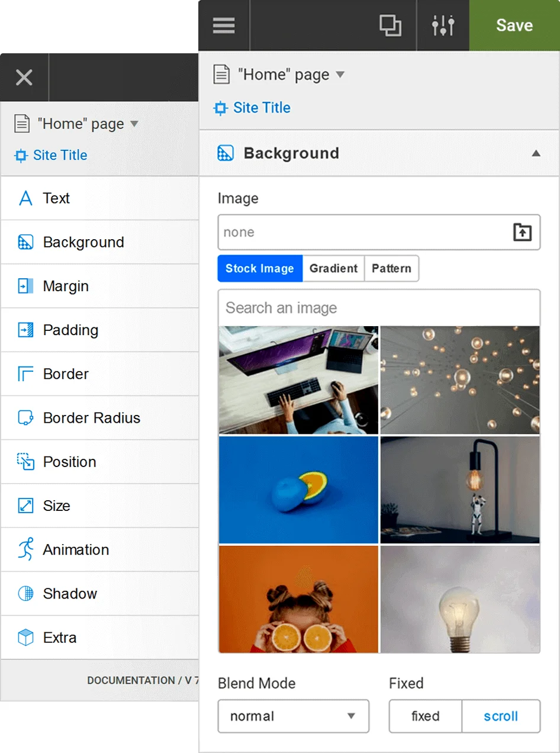The height and width of the screenshot is (753, 560).
Task: Click the page document icon in left panel
Action: point(21,124)
